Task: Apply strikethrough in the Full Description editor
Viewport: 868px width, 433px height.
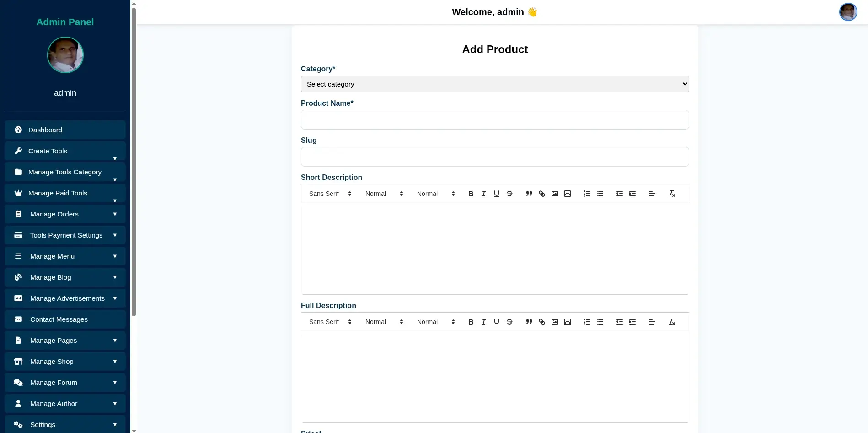Action: pos(509,322)
